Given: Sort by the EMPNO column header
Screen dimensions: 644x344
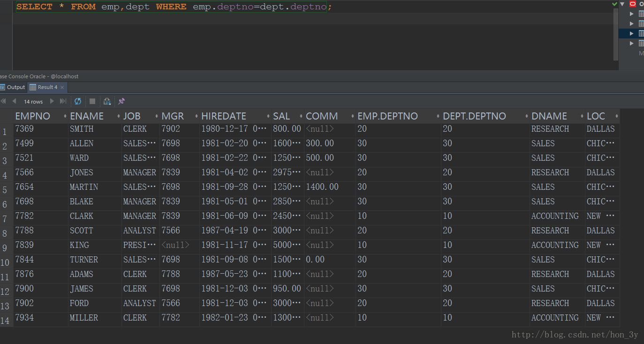Looking at the screenshot, I should tap(41, 116).
